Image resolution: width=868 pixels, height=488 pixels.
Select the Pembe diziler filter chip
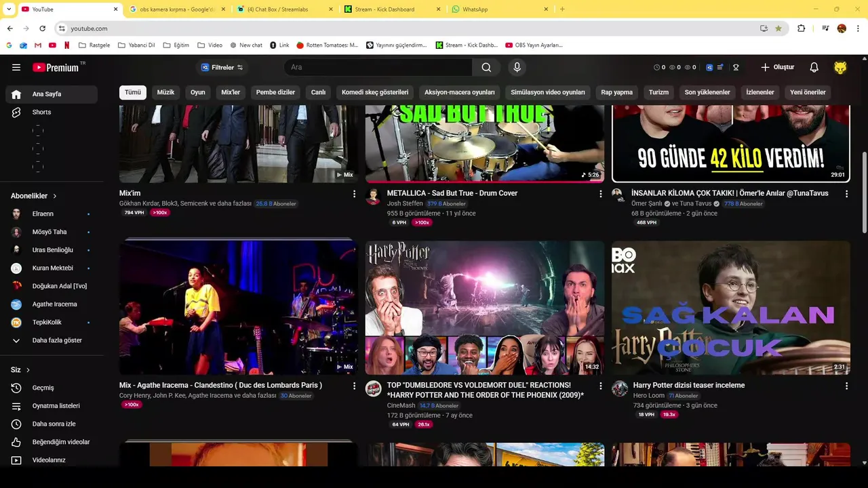pos(275,92)
